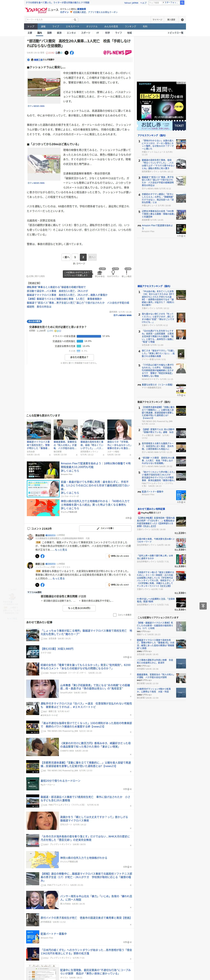Click the あなたの意見は？ poll button
This screenshot has width=210, height=980.
(x=79, y=357)
